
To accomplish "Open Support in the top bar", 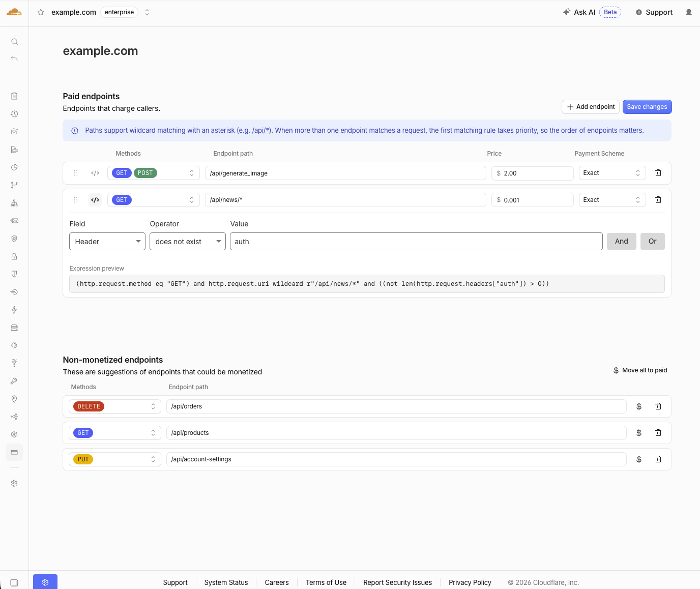I will point(654,12).
